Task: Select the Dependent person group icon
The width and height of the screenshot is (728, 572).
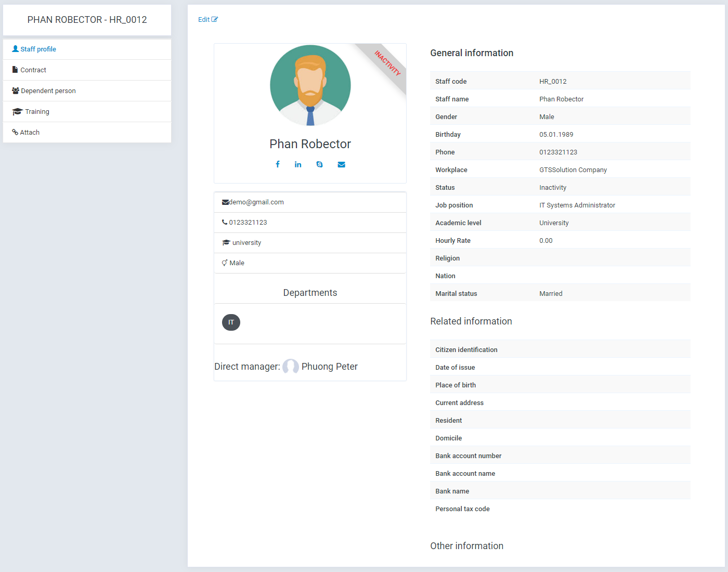Action: 15,90
